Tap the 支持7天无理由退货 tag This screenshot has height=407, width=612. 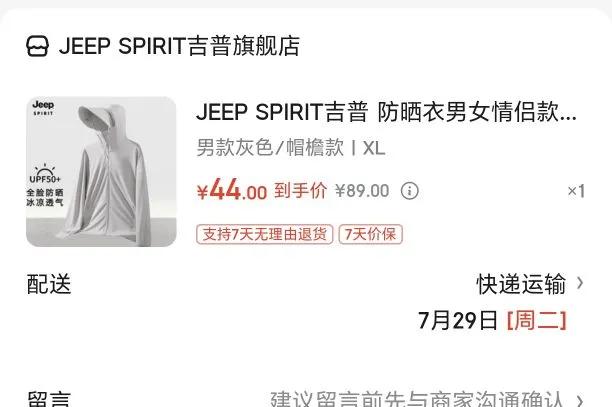(265, 234)
